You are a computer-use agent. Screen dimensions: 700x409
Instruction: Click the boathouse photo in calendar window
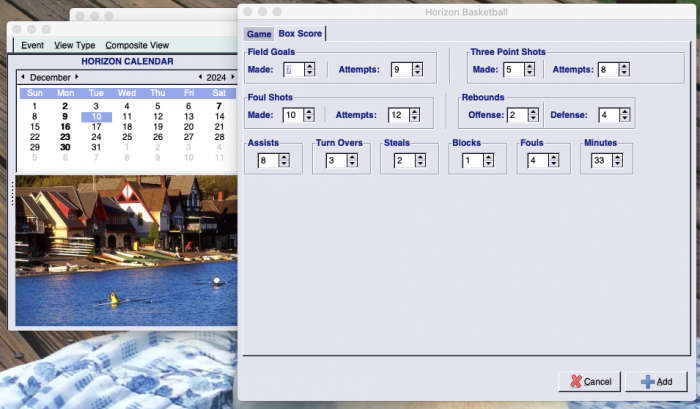(x=125, y=250)
